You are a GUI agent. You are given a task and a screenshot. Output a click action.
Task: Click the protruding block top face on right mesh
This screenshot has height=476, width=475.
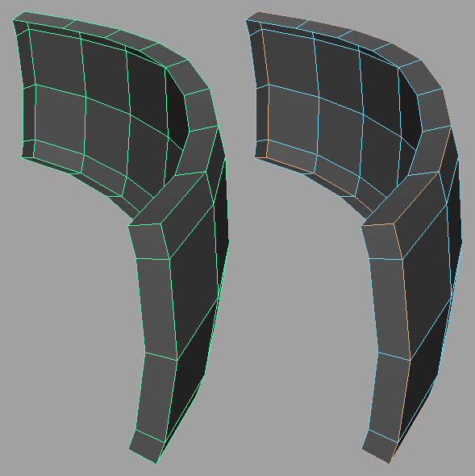coord(403,198)
